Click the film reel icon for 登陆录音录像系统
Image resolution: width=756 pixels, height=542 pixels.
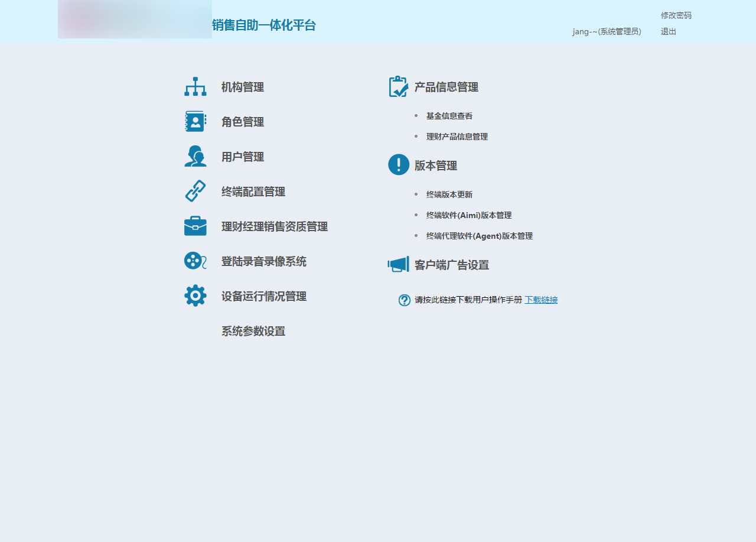coord(195,261)
